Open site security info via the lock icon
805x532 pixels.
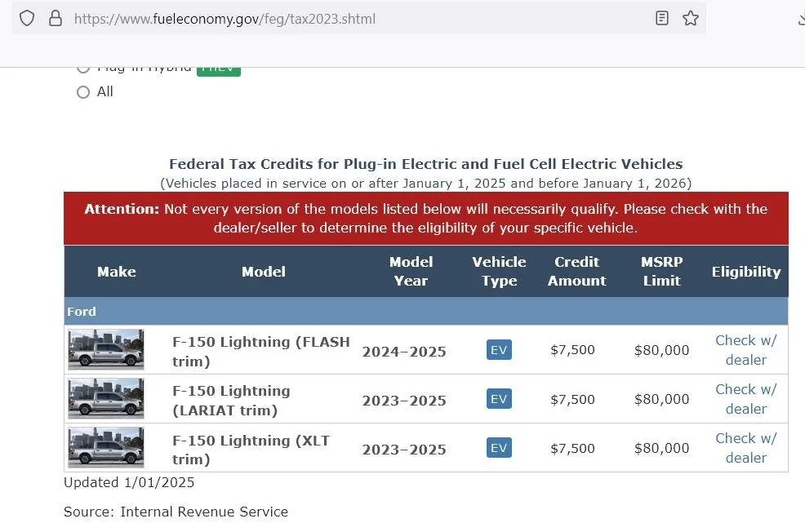click(54, 17)
